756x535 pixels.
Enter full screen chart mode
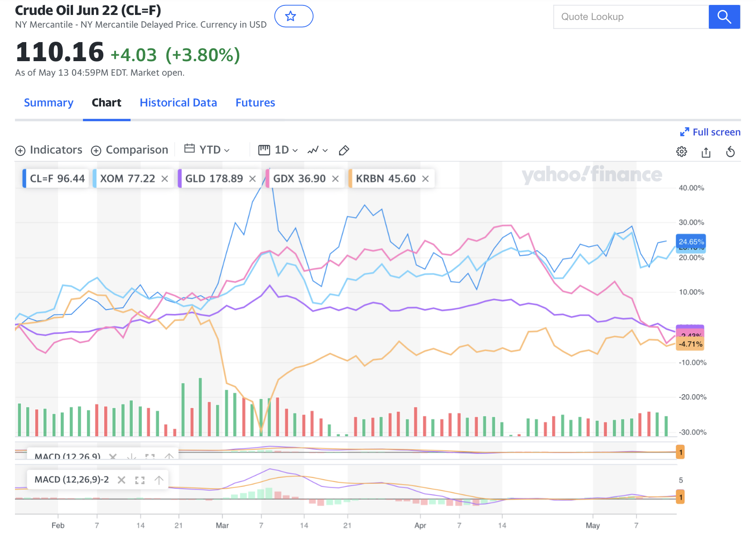710,132
